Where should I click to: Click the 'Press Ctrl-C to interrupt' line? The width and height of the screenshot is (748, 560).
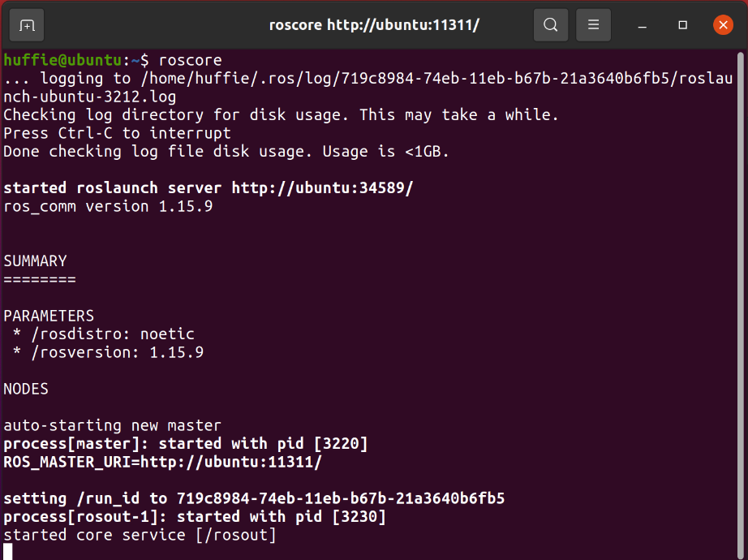[117, 133]
